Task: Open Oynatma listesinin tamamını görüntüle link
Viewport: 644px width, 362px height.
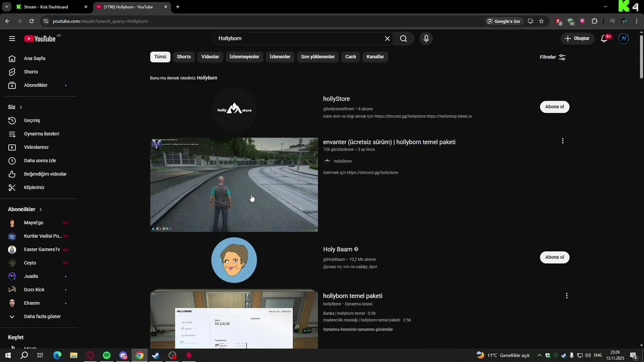Action: [x=358, y=330]
